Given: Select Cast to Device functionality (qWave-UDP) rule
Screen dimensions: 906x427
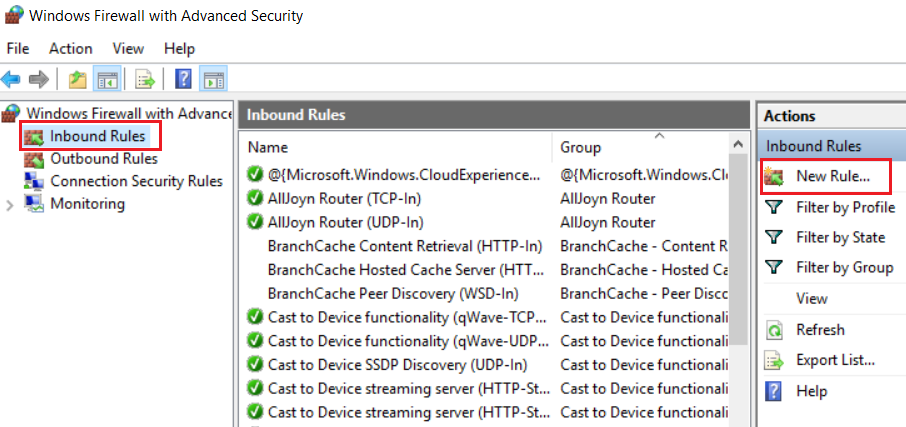Looking at the screenshot, I should point(409,341).
